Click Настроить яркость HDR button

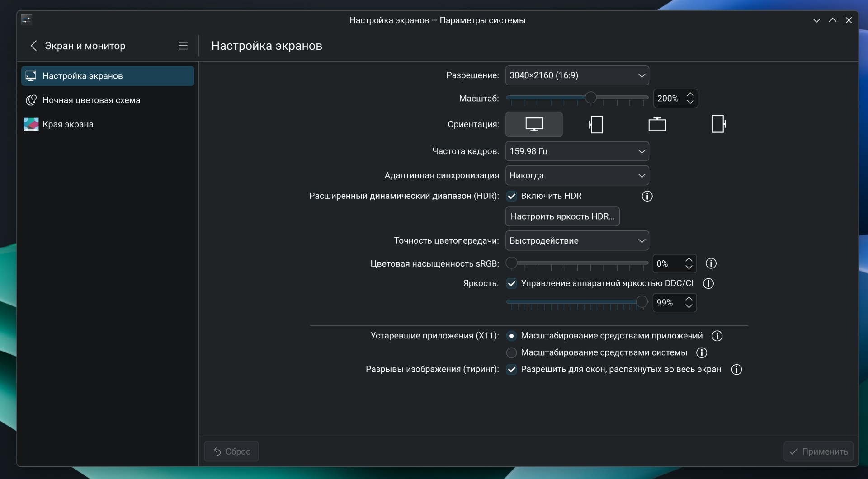click(x=562, y=216)
